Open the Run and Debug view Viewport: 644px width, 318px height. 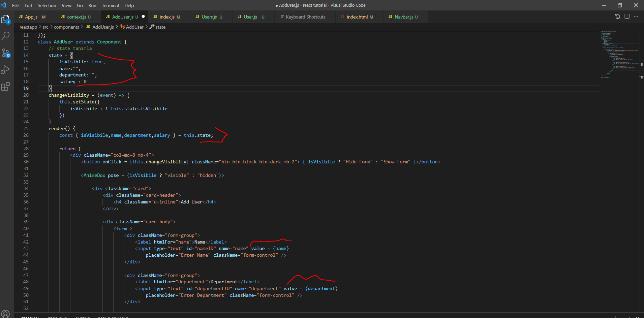[x=6, y=70]
